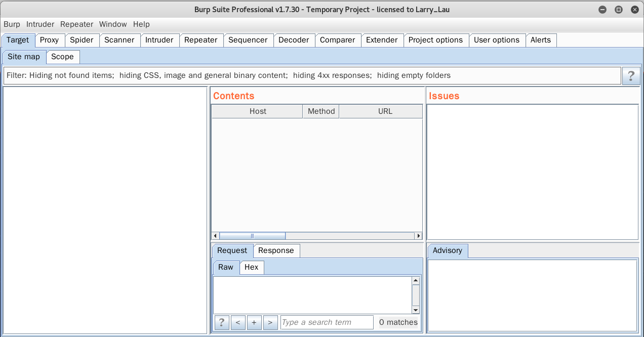Viewport: 644px width, 337px height.
Task: Open the Intruder menu
Action: click(x=40, y=24)
